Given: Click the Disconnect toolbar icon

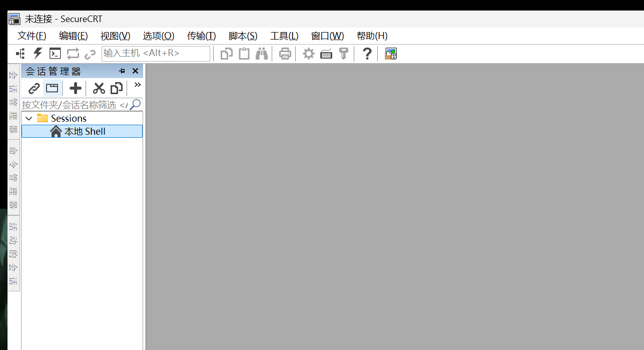Looking at the screenshot, I should [x=90, y=54].
